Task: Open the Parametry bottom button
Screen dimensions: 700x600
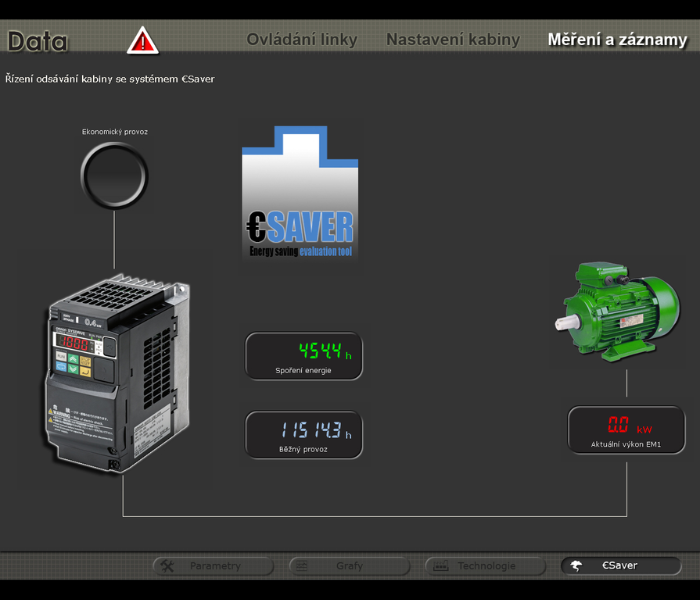Action: tap(213, 566)
